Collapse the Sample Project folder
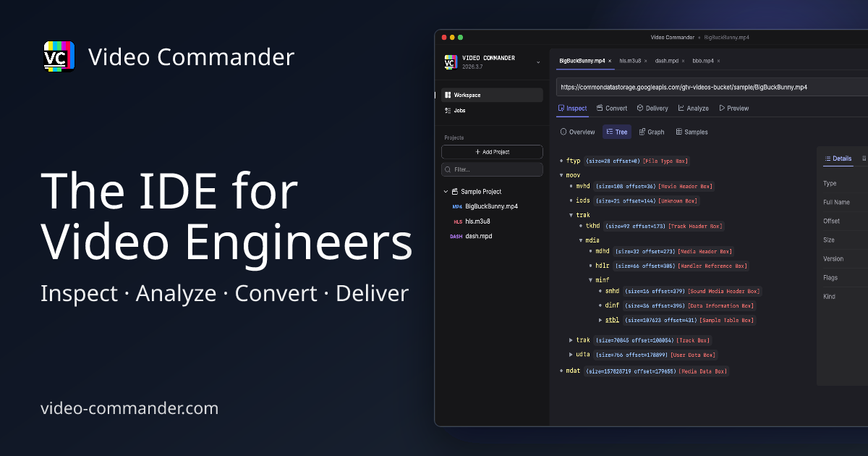Viewport: 868px width, 456px height. (x=446, y=191)
